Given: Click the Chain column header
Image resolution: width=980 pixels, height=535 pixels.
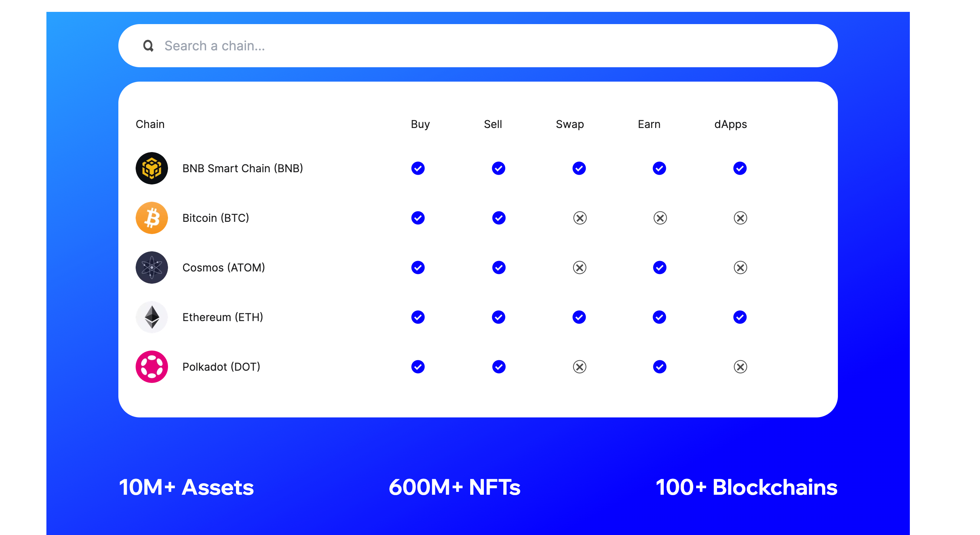Looking at the screenshot, I should pyautogui.click(x=150, y=124).
